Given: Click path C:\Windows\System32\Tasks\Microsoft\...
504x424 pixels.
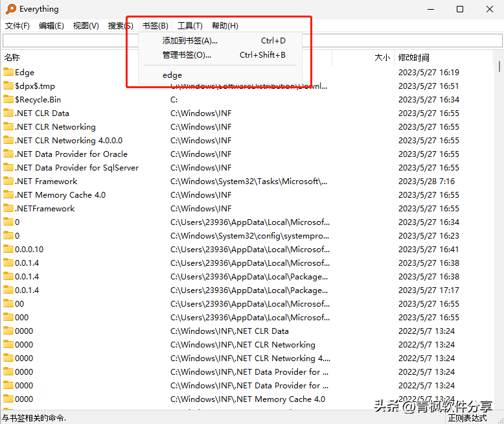Looking at the screenshot, I should pyautogui.click(x=249, y=182).
